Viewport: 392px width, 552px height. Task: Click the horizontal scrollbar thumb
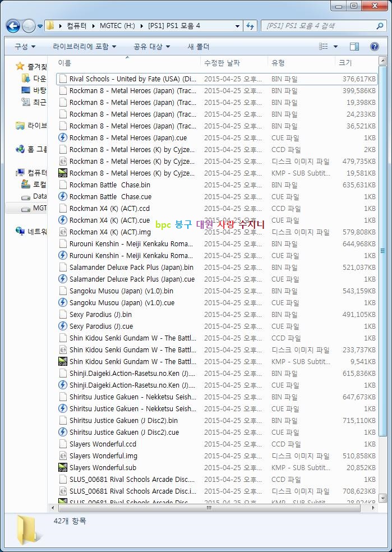(x=209, y=508)
